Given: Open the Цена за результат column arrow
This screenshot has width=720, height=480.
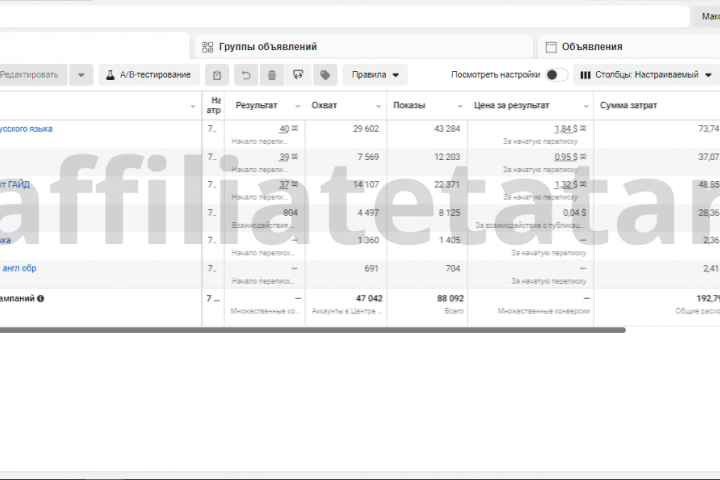Looking at the screenshot, I should point(586,106).
